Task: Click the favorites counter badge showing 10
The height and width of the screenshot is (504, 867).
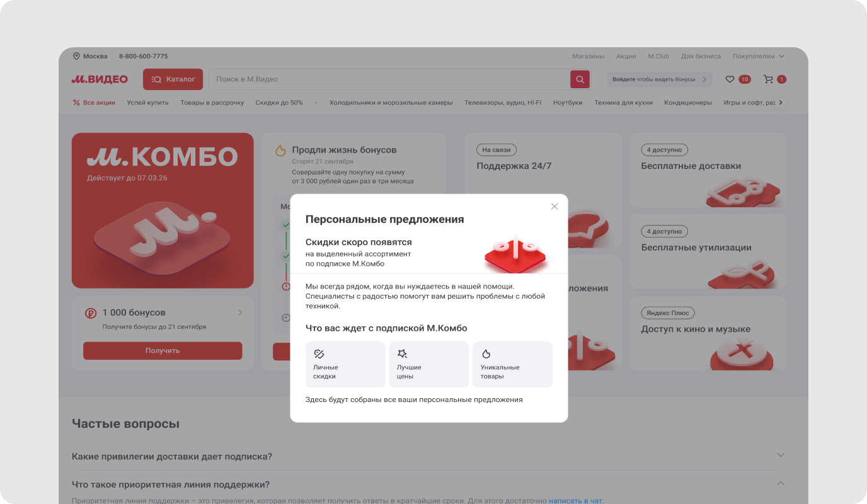Action: click(x=745, y=79)
